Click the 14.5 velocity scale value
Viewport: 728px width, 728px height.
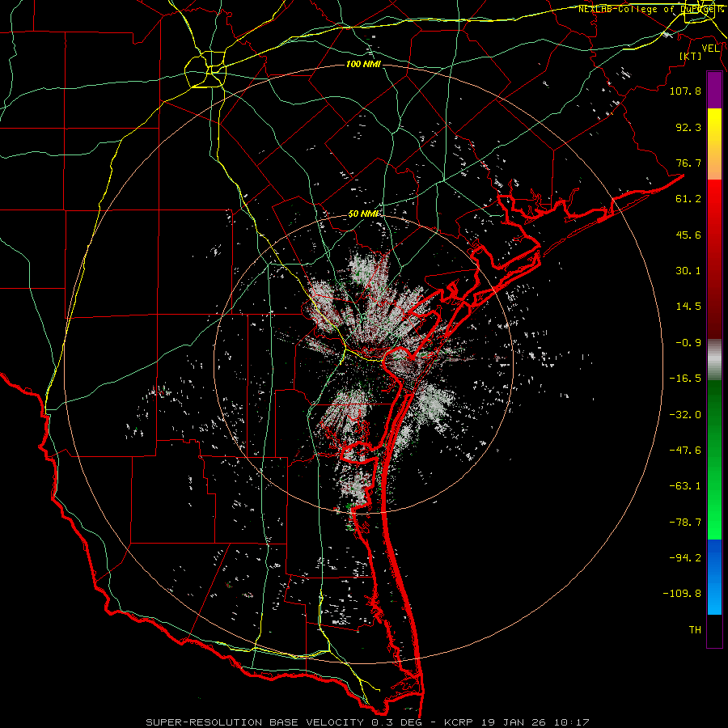(688, 307)
